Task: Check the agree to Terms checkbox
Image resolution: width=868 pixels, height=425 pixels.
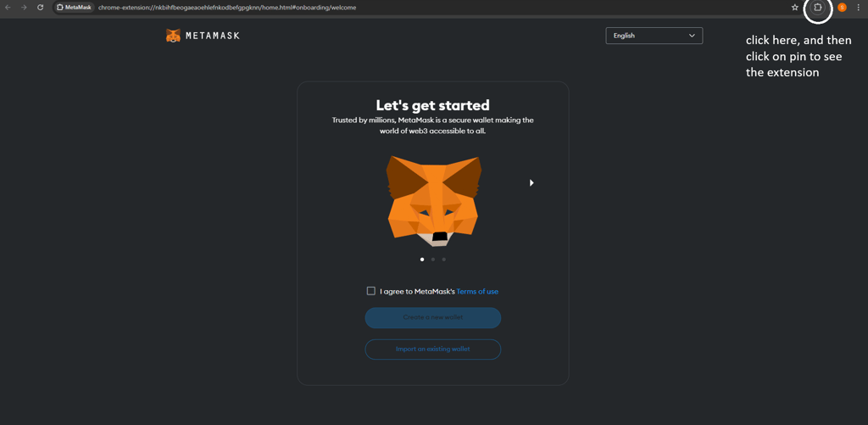Action: coord(371,291)
